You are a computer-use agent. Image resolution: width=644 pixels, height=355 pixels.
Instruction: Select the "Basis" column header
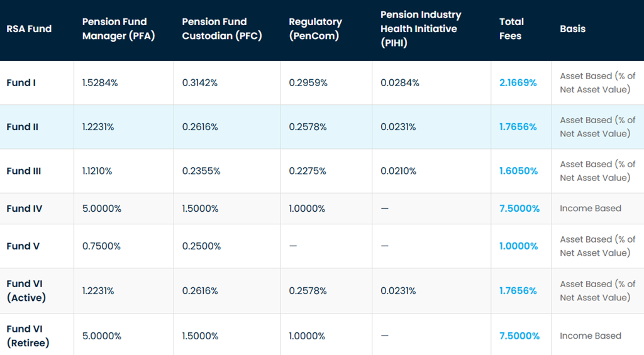coord(572,29)
